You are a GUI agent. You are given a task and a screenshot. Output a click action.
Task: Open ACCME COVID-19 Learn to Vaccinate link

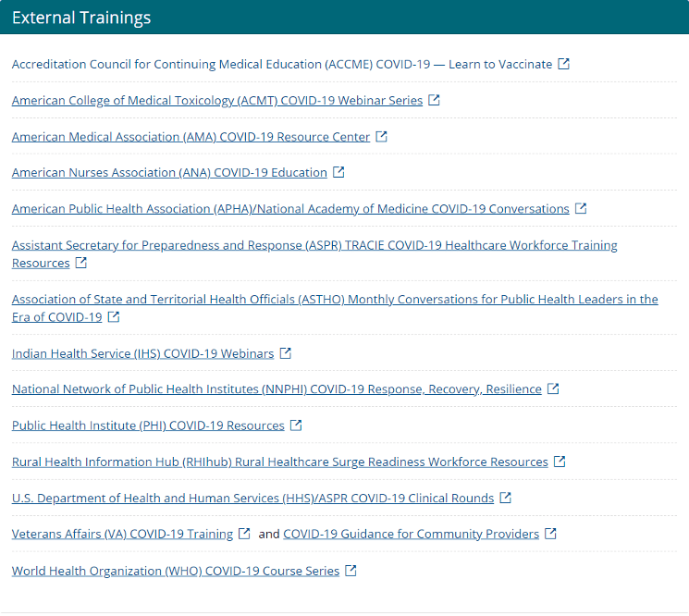click(281, 65)
